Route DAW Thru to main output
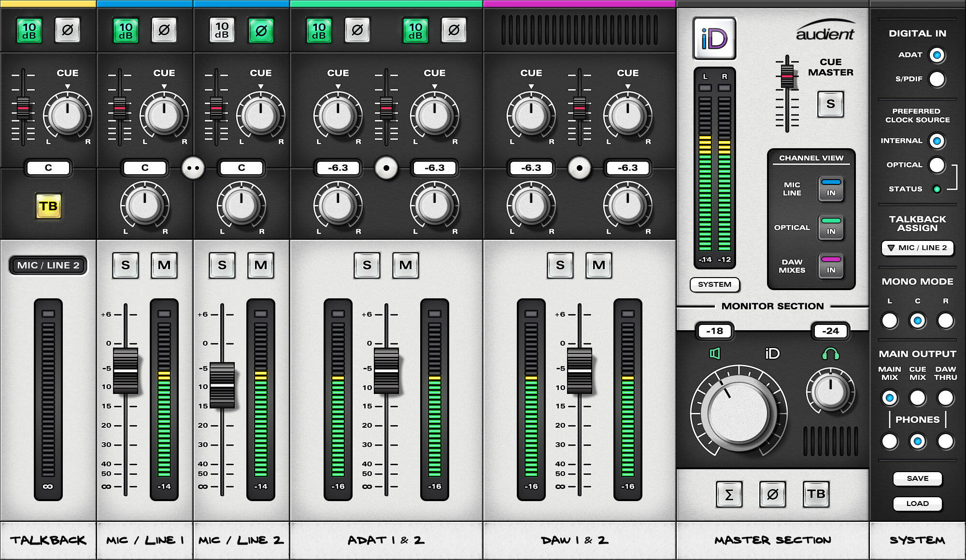 tap(946, 398)
